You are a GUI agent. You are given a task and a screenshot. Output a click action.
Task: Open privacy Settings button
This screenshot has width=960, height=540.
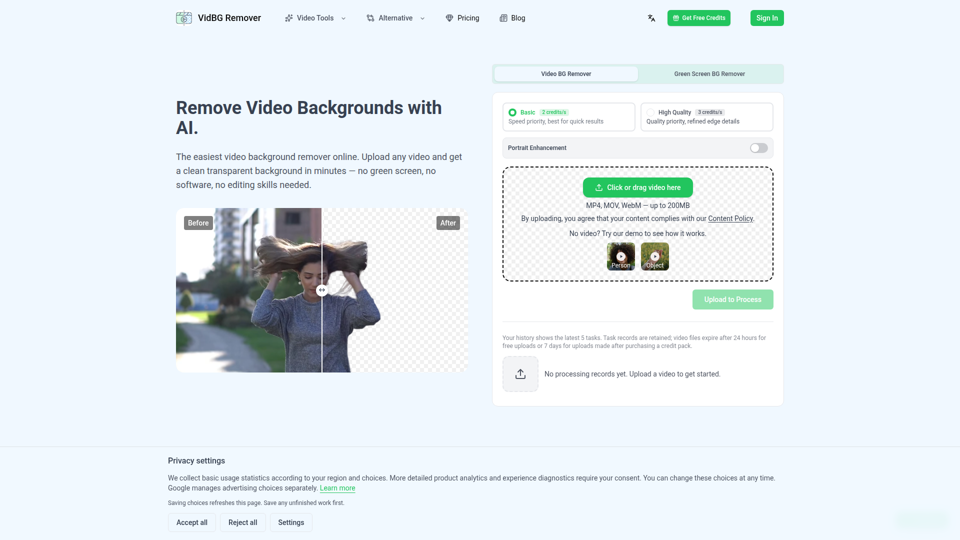tap(291, 522)
